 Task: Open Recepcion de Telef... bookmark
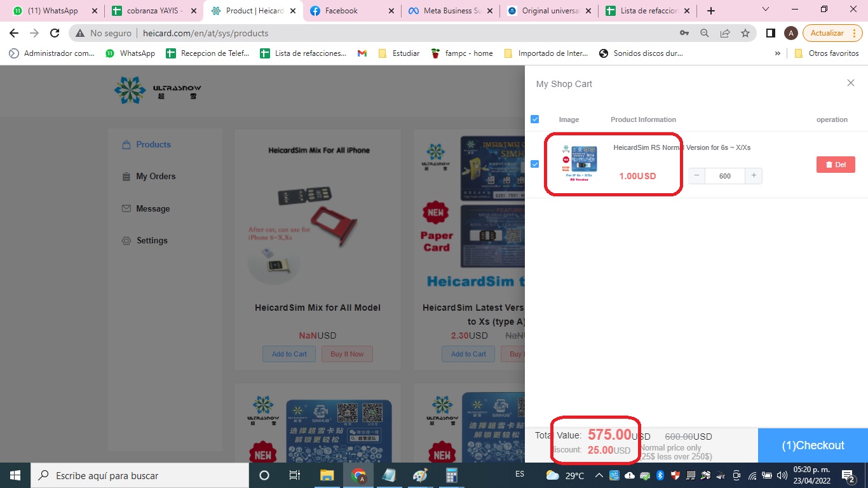208,53
